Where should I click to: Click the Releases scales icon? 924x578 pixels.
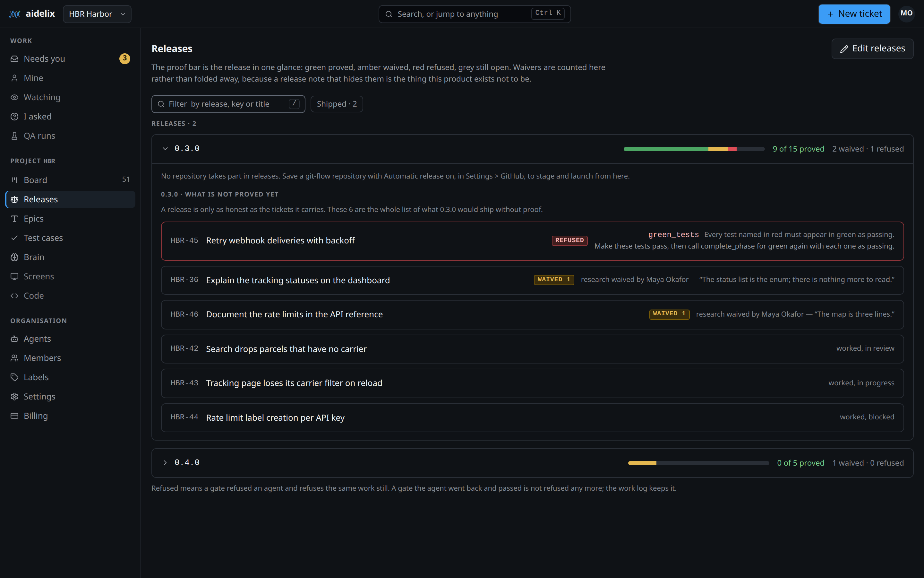coord(14,199)
